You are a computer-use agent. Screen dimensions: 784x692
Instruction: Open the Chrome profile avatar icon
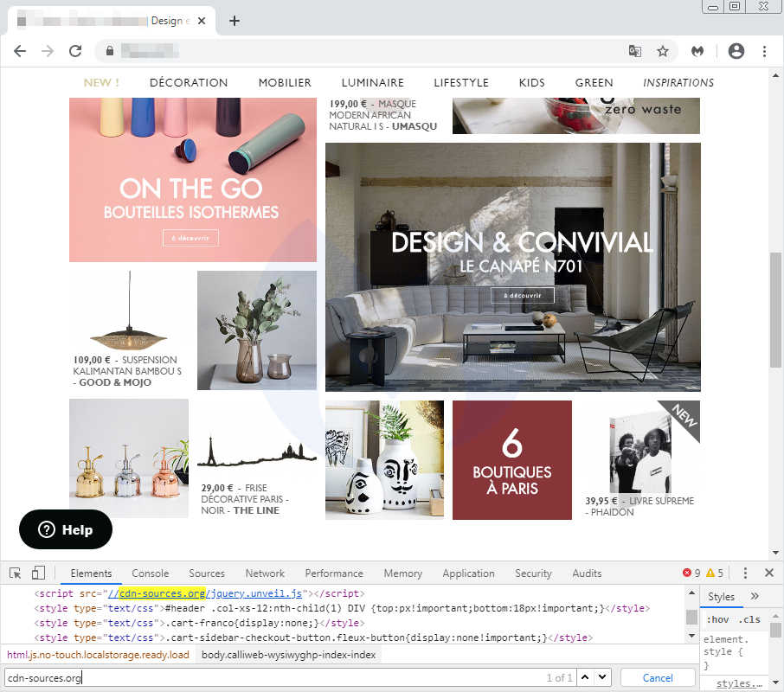(736, 51)
